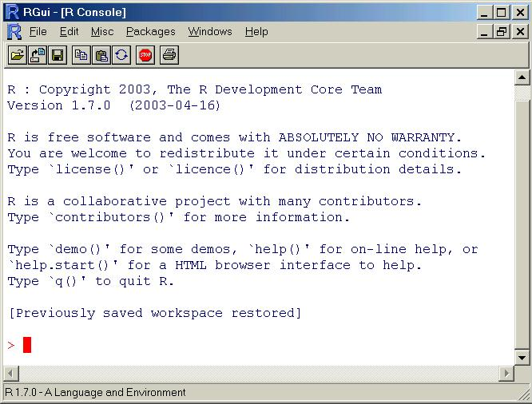Image resolution: width=532 pixels, height=404 pixels.
Task: Click the Copy and Paste arrows icon
Action: tap(121, 55)
